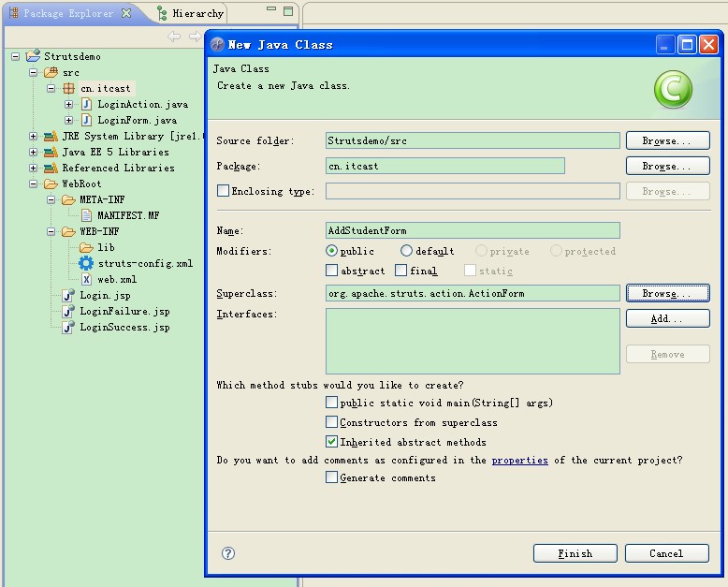Collapse the WEB-INF folder node
The width and height of the screenshot is (728, 587).
coord(51,231)
